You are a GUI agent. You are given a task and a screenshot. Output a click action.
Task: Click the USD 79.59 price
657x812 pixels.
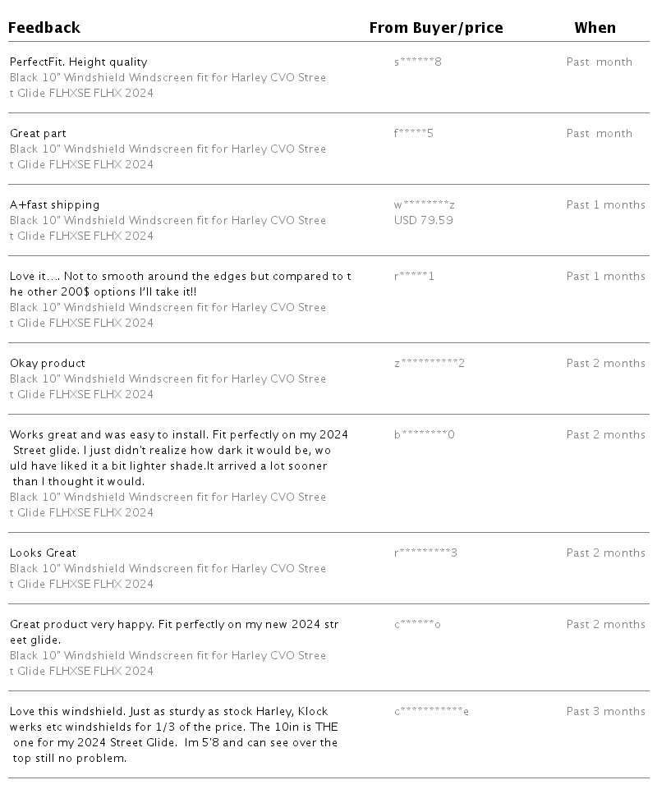[x=423, y=221]
